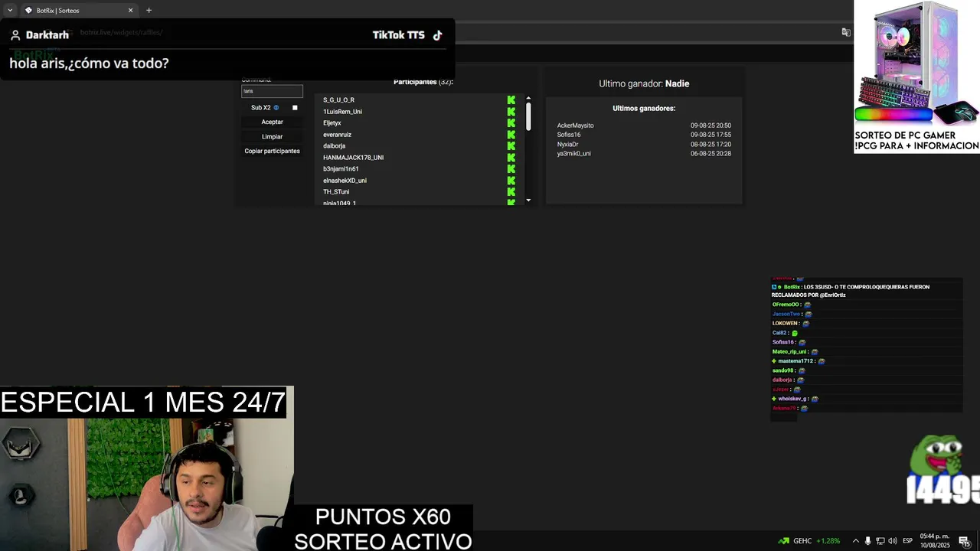Click the Kick icon beside b3njami1n61
This screenshot has height=551, width=980.
511,169
